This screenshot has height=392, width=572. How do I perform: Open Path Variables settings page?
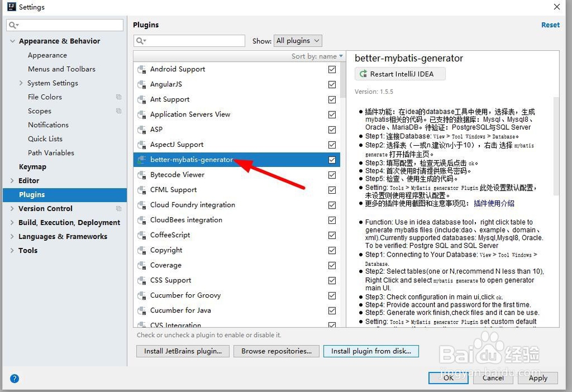point(51,153)
